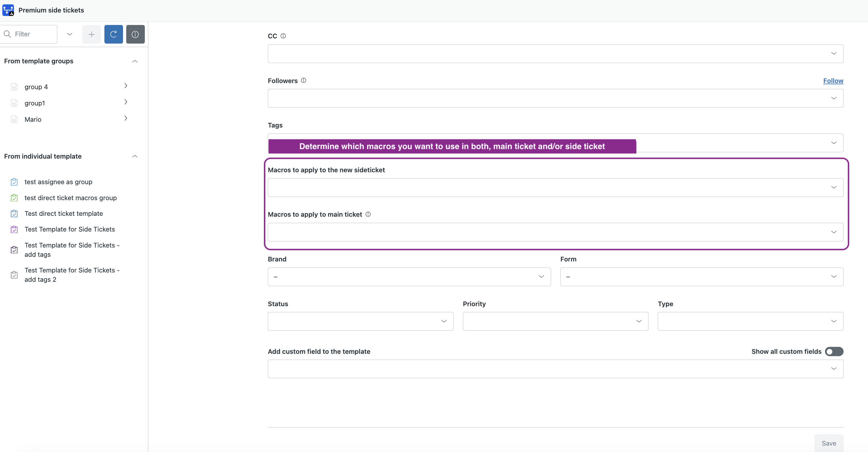Open Test direct ticket template
Screen dimensions: 868x452
pos(64,214)
